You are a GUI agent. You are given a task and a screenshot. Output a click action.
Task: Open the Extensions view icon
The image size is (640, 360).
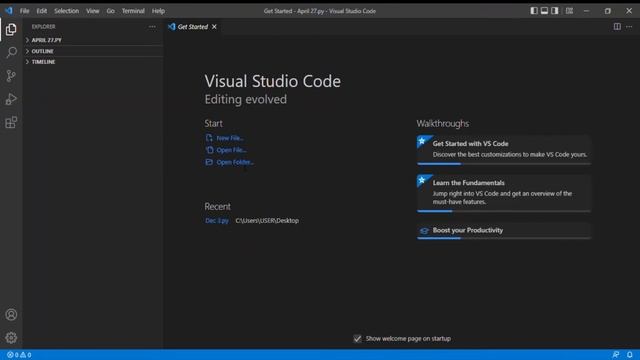pyautogui.click(x=11, y=122)
